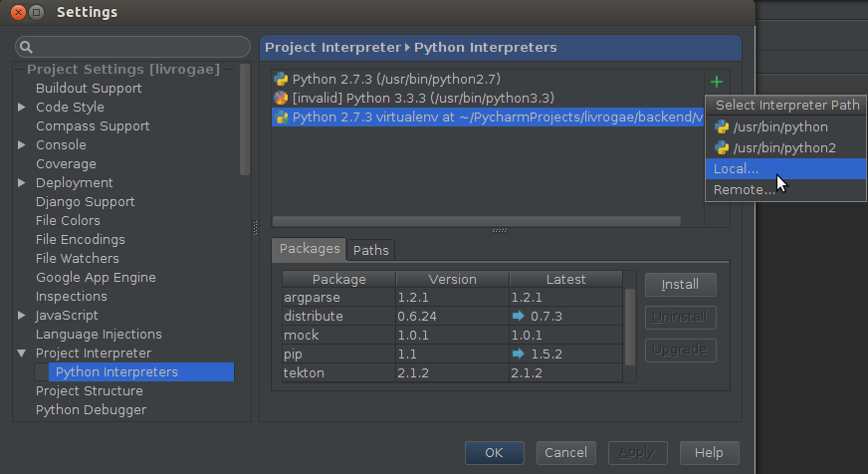The height and width of the screenshot is (474, 868).
Task: Open Language Injections settings
Action: click(x=99, y=334)
